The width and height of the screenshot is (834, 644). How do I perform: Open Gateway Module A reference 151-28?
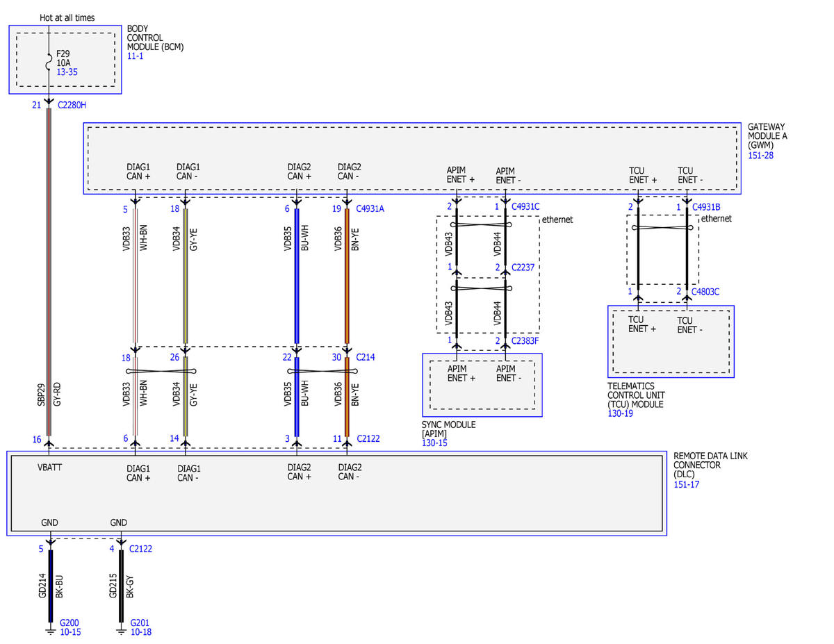click(760, 155)
